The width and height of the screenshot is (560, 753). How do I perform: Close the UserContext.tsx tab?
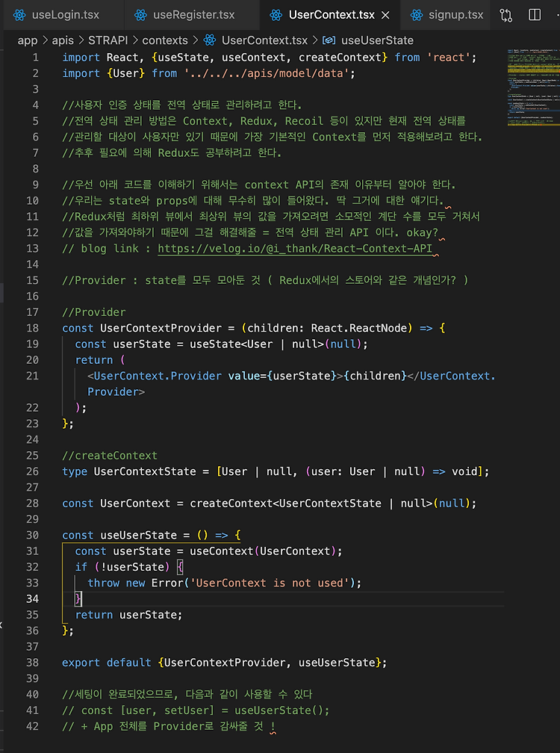(x=385, y=16)
